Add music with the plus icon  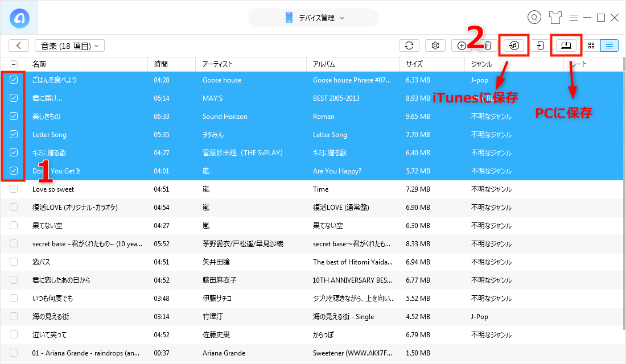point(461,45)
